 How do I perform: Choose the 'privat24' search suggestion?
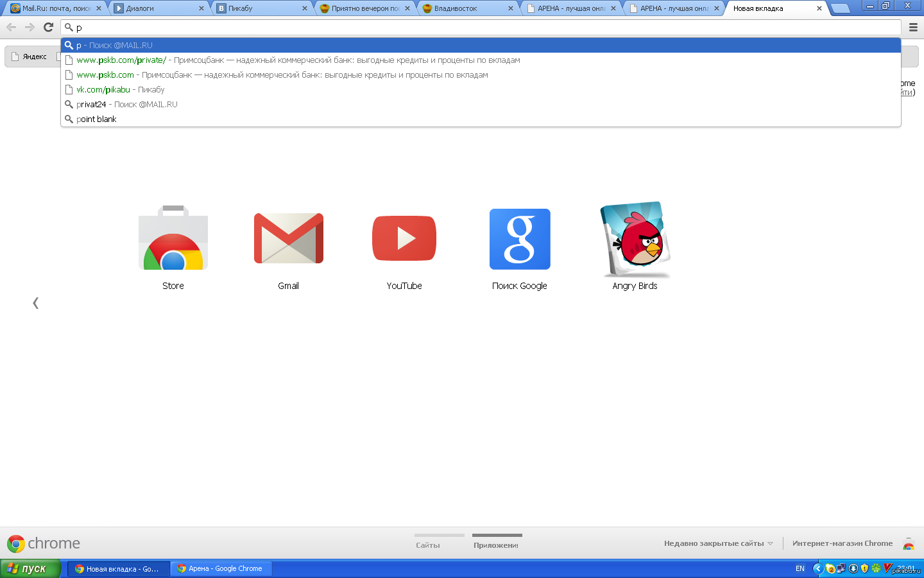click(x=91, y=105)
